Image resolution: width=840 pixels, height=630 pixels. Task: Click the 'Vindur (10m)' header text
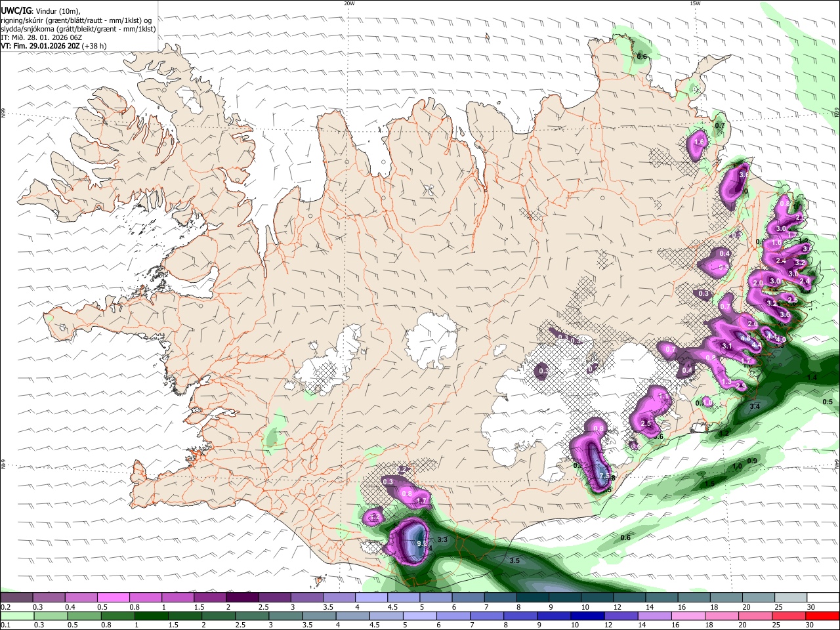pyautogui.click(x=57, y=10)
